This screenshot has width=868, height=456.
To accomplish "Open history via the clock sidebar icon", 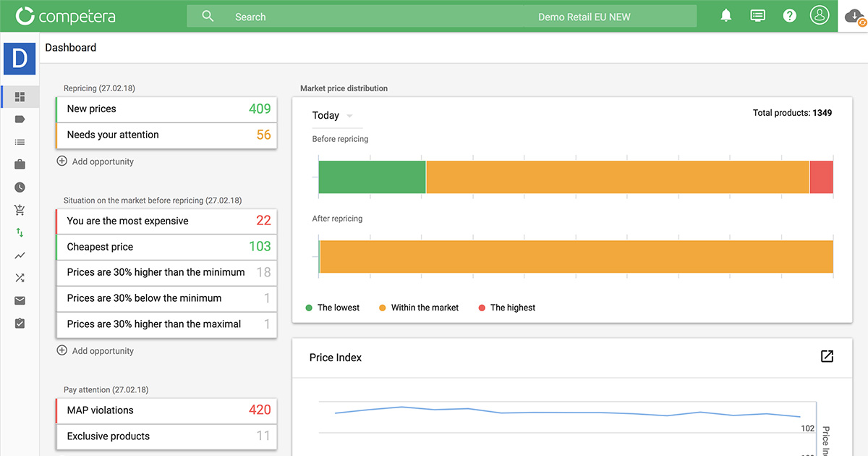I will point(20,187).
